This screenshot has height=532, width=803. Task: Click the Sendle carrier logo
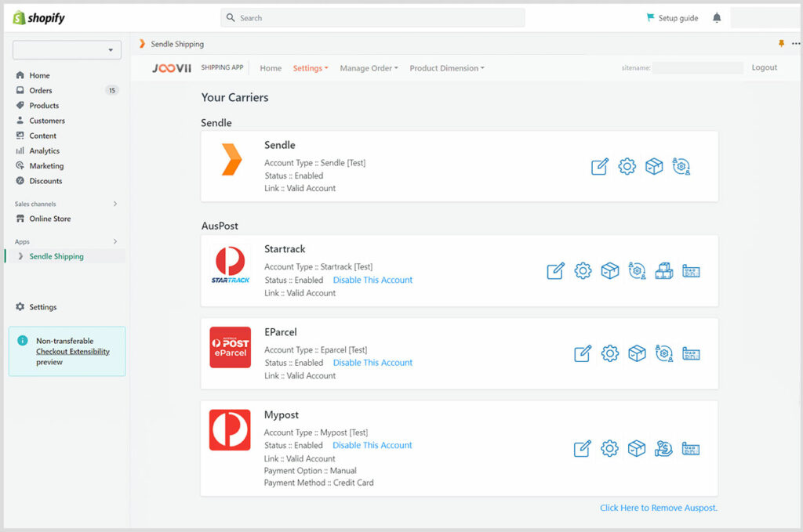click(231, 159)
